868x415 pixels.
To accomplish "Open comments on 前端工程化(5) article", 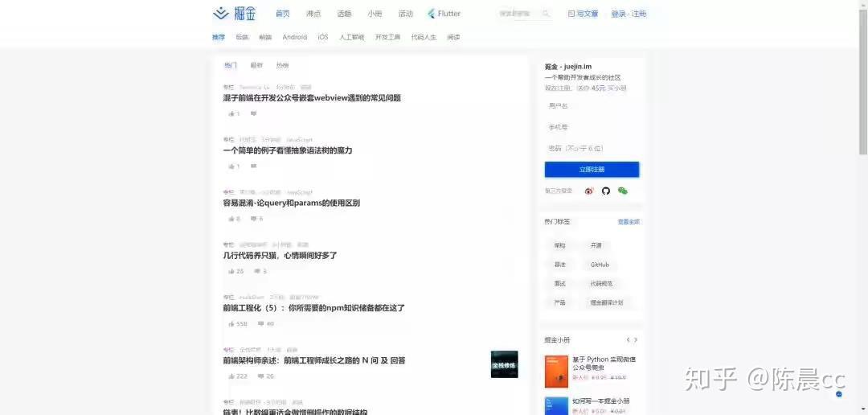I will click(266, 323).
